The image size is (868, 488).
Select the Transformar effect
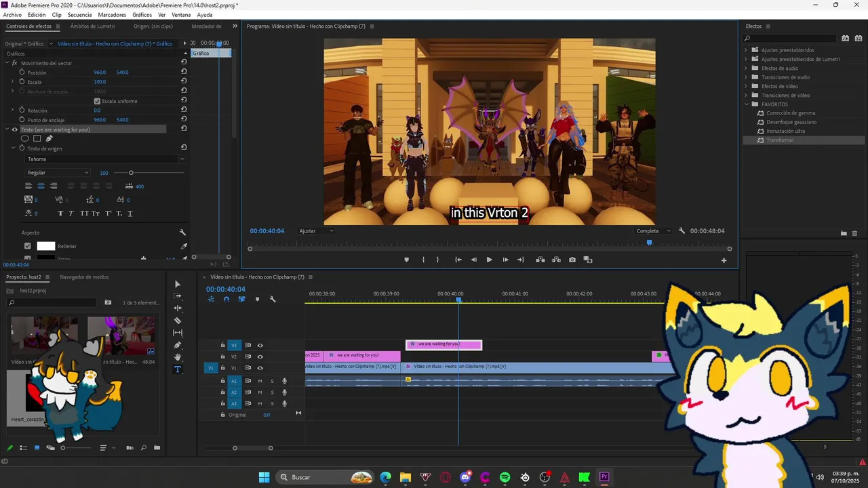tap(780, 140)
